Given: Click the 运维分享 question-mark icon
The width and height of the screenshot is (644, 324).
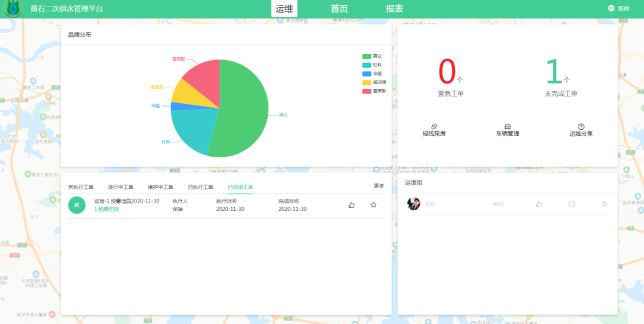Looking at the screenshot, I should coord(581,126).
